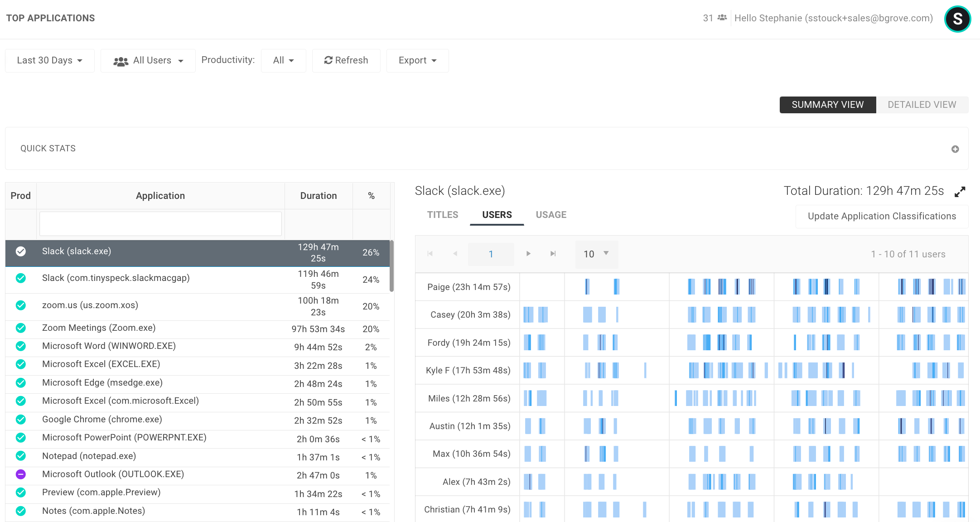980x522 pixels.
Task: Select Preview (com.apple.Preview) application name
Action: tap(101, 493)
